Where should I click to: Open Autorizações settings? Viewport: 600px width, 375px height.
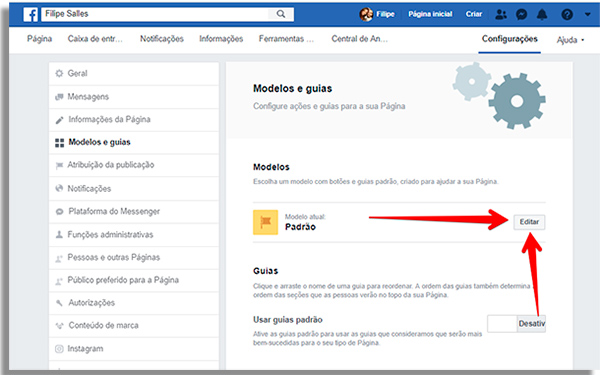click(x=134, y=303)
